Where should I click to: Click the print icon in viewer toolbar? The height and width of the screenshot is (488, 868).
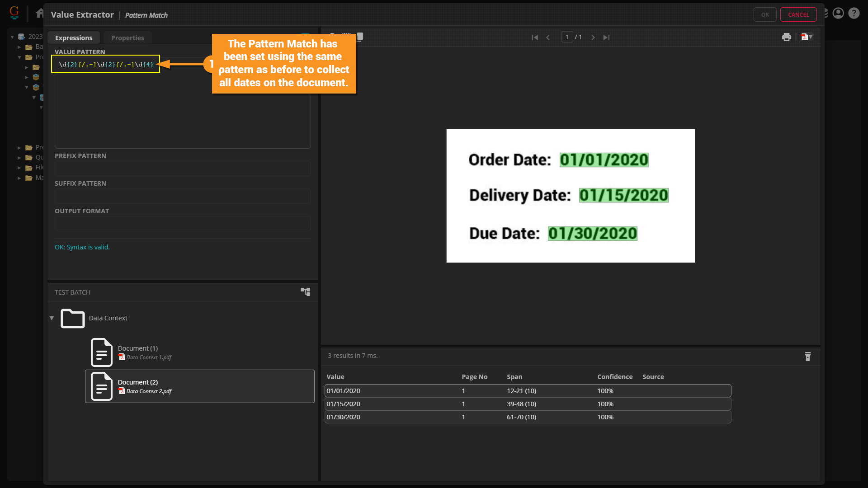click(x=786, y=38)
